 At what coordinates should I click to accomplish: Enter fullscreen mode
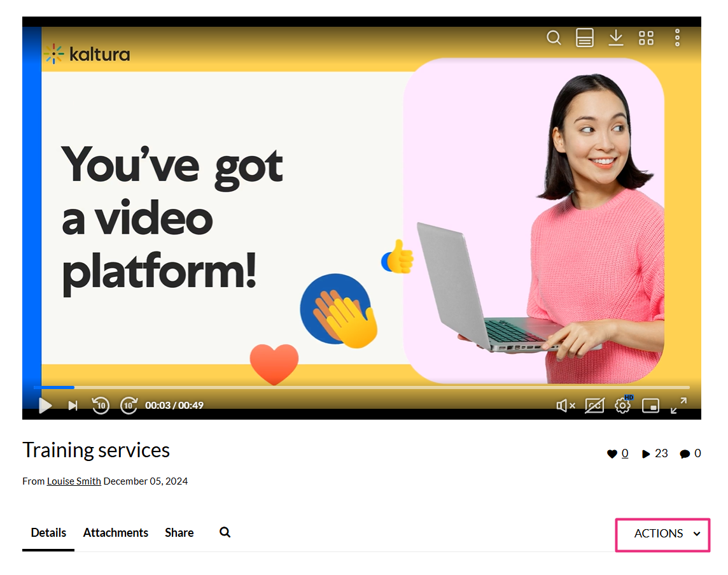679,406
